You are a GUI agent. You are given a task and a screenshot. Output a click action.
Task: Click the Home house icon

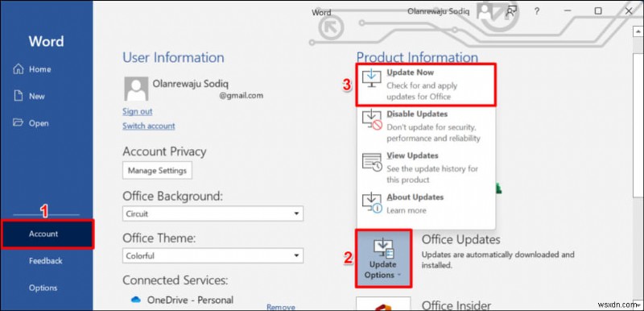pyautogui.click(x=19, y=69)
